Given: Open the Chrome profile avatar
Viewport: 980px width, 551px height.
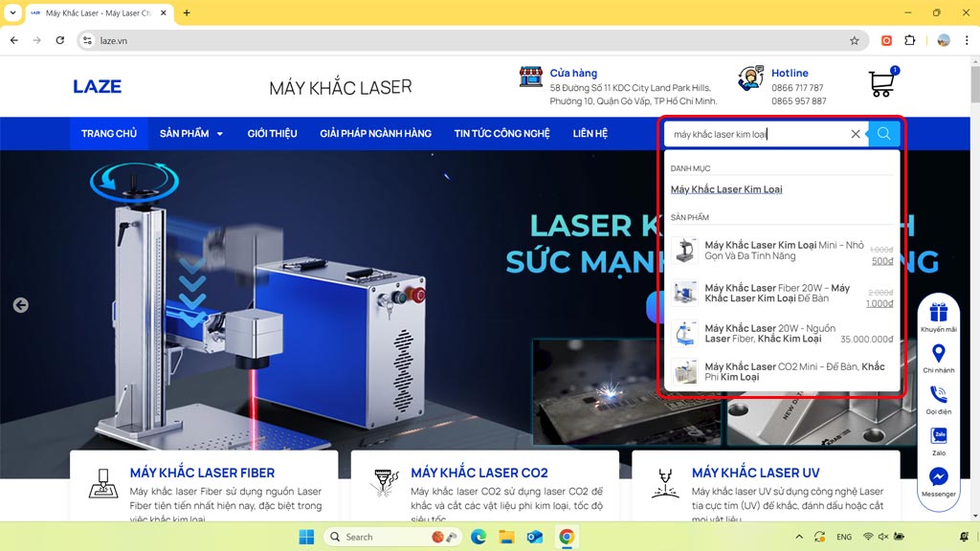Looking at the screenshot, I should pyautogui.click(x=944, y=40).
